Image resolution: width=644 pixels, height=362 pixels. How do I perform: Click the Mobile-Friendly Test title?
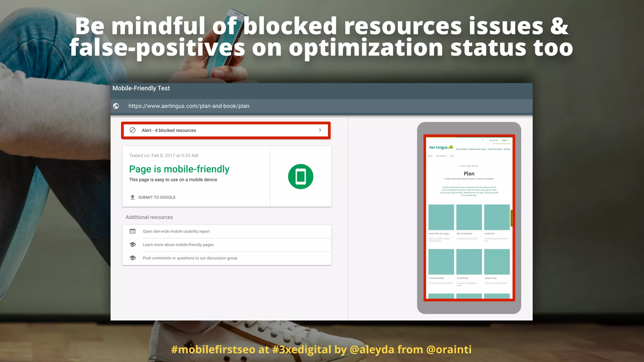pyautogui.click(x=141, y=88)
